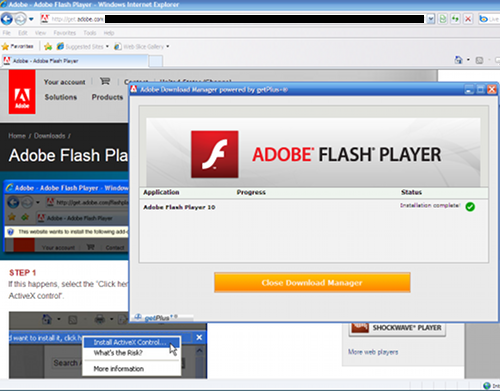Viewport: 500px width, 391px height.
Task: Click the Internet zone globe status icon
Action: point(487,386)
